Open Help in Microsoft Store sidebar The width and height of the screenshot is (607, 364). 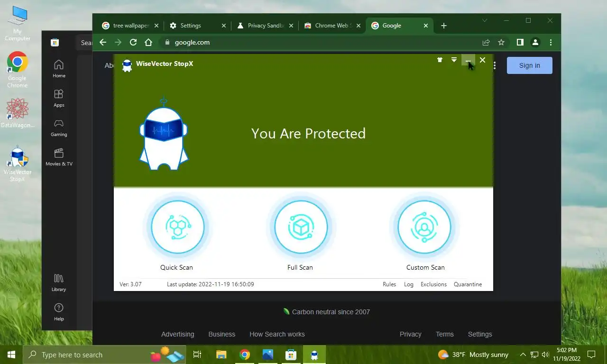coord(59,312)
